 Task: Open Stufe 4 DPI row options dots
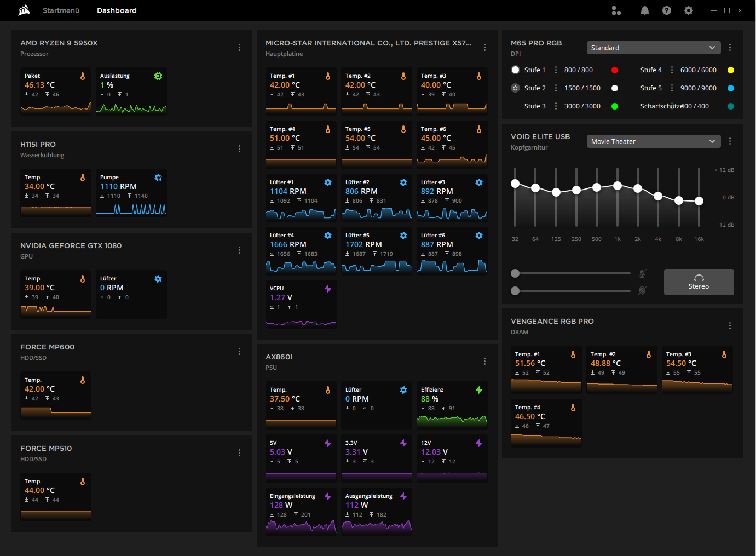click(672, 70)
